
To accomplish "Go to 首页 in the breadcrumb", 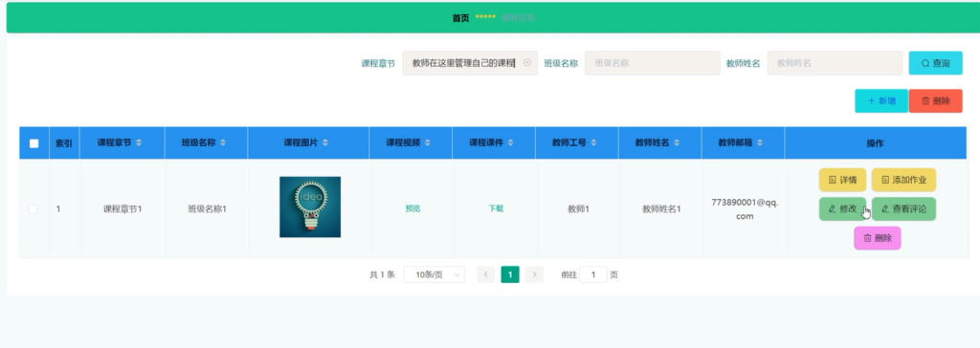I will coord(460,18).
